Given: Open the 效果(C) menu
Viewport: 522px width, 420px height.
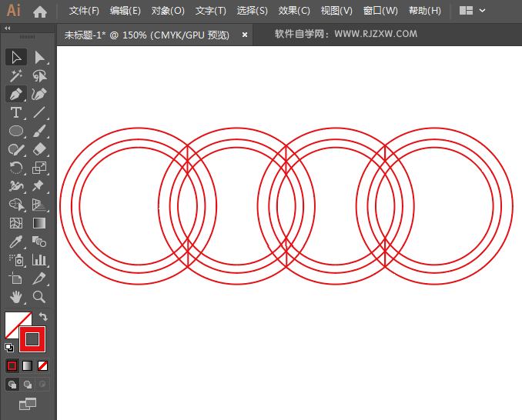Looking at the screenshot, I should pyautogui.click(x=294, y=11).
